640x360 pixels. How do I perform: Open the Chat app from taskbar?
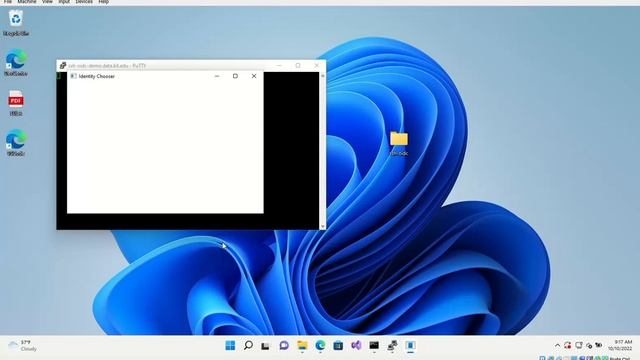(x=284, y=346)
